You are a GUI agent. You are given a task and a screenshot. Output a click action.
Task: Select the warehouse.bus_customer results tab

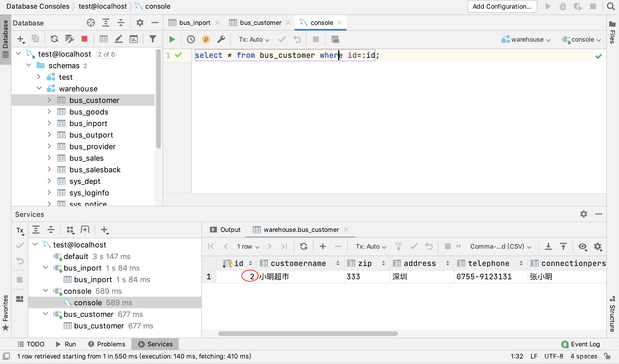301,230
